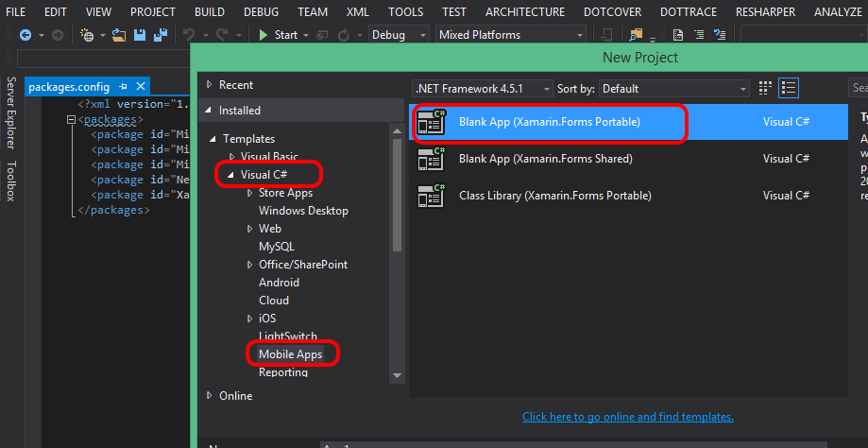The image size is (868, 448).
Task: Click the template tree scroll-up arrow
Action: coord(397,130)
